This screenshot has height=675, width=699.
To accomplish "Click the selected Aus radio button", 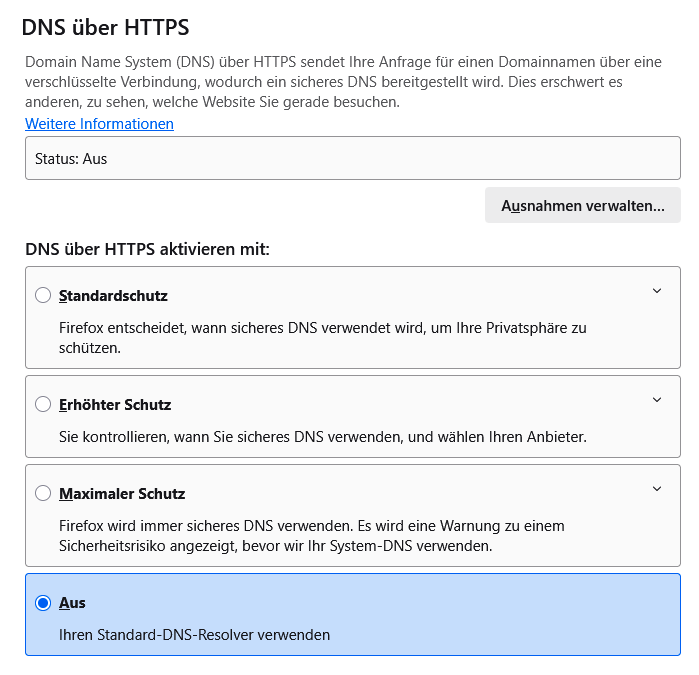I will (x=43, y=603).
